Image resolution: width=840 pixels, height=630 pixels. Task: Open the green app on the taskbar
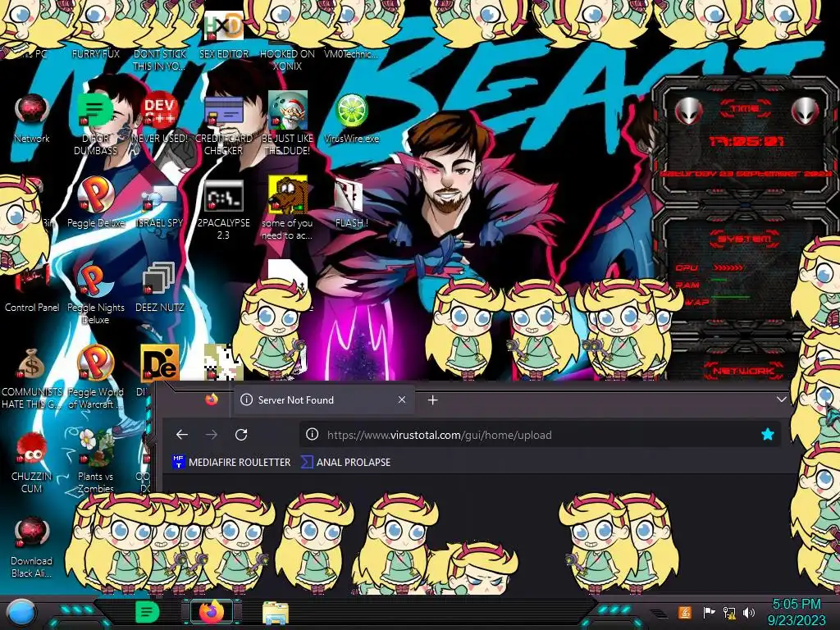[x=147, y=612]
